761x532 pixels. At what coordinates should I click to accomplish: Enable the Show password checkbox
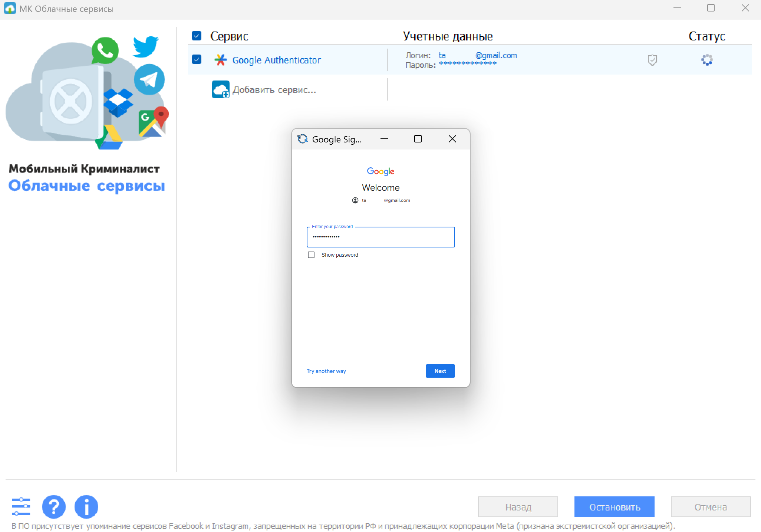pyautogui.click(x=311, y=255)
